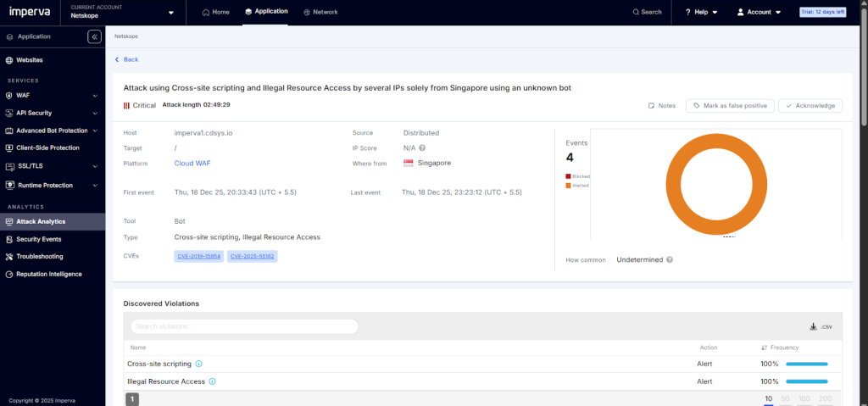Expand the SSL/TLS section chevron
The width and height of the screenshot is (868, 406).
point(95,166)
